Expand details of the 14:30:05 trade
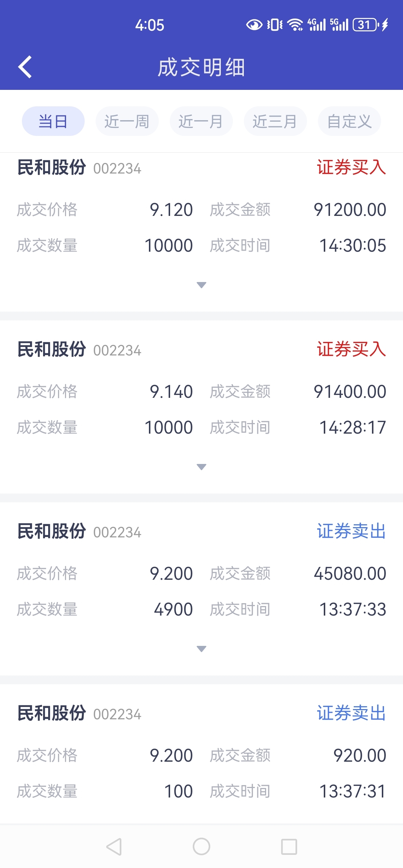Screen dimensions: 403x868 coord(201,285)
